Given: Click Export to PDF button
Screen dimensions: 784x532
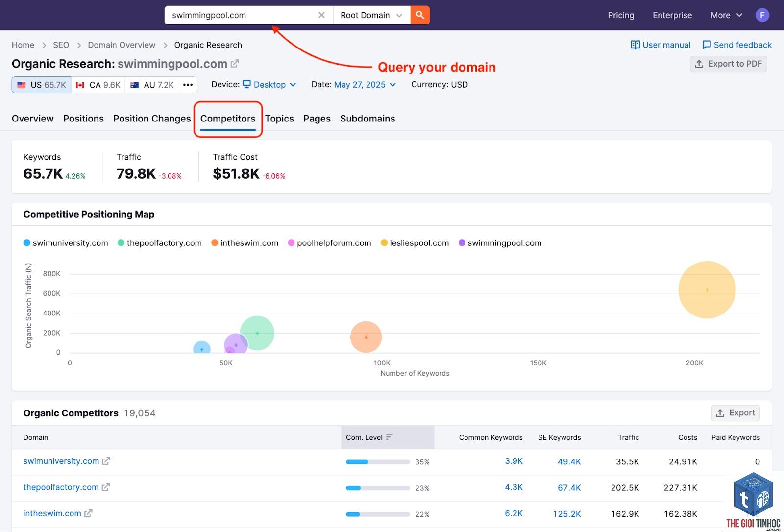Looking at the screenshot, I should click(x=728, y=64).
